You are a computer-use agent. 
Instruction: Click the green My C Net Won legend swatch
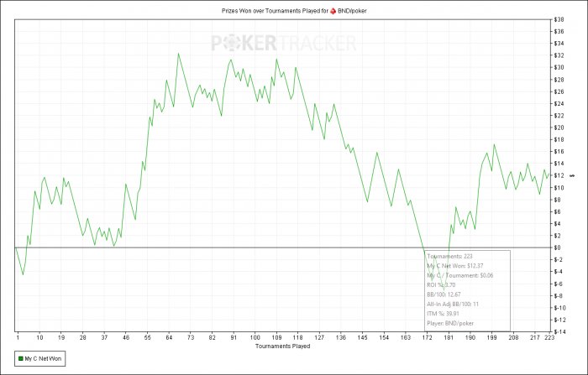[x=21, y=358]
